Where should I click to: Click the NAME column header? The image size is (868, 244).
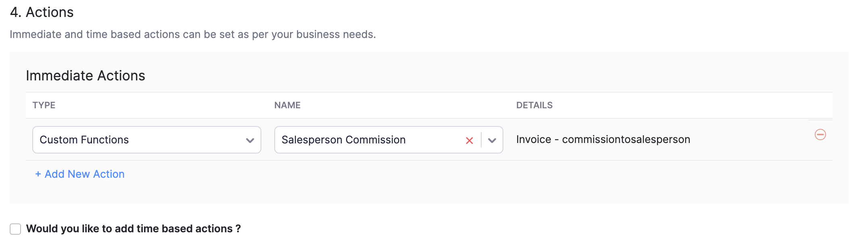(287, 105)
